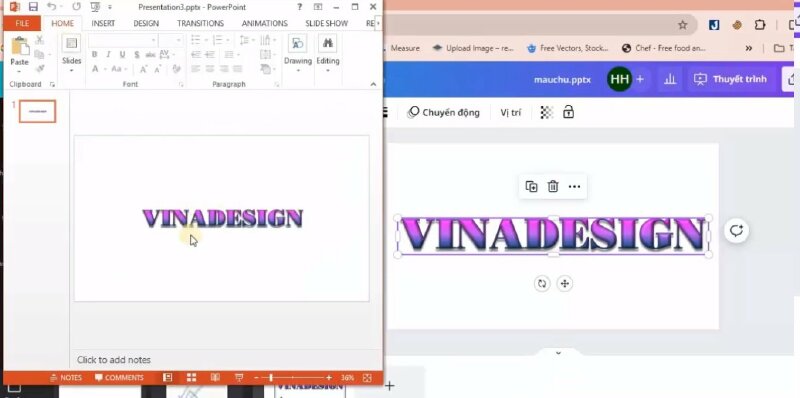Click the Canva lock icon
This screenshot has height=398, width=800.
click(x=568, y=112)
